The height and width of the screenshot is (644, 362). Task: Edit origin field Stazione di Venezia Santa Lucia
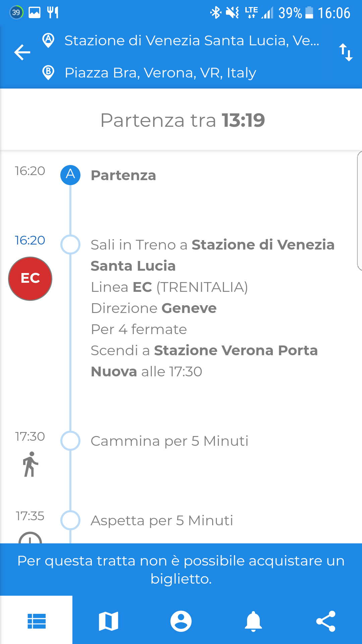pos(192,41)
